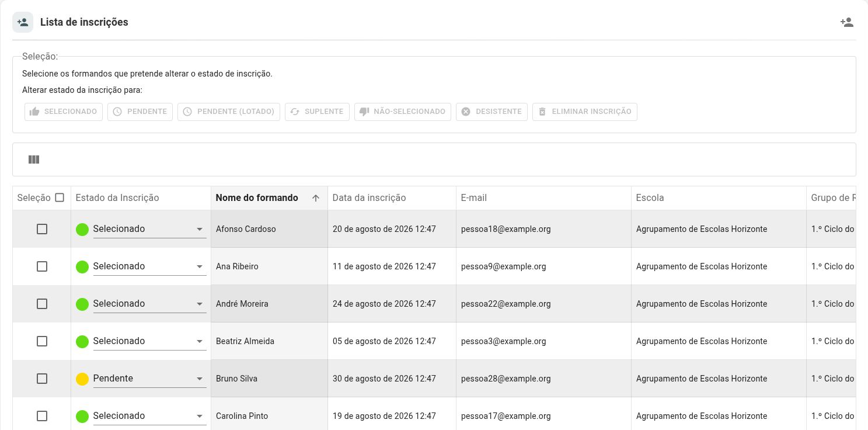Click green status dot for Carolina Pinto
Image resolution: width=868 pixels, height=430 pixels.
click(82, 416)
